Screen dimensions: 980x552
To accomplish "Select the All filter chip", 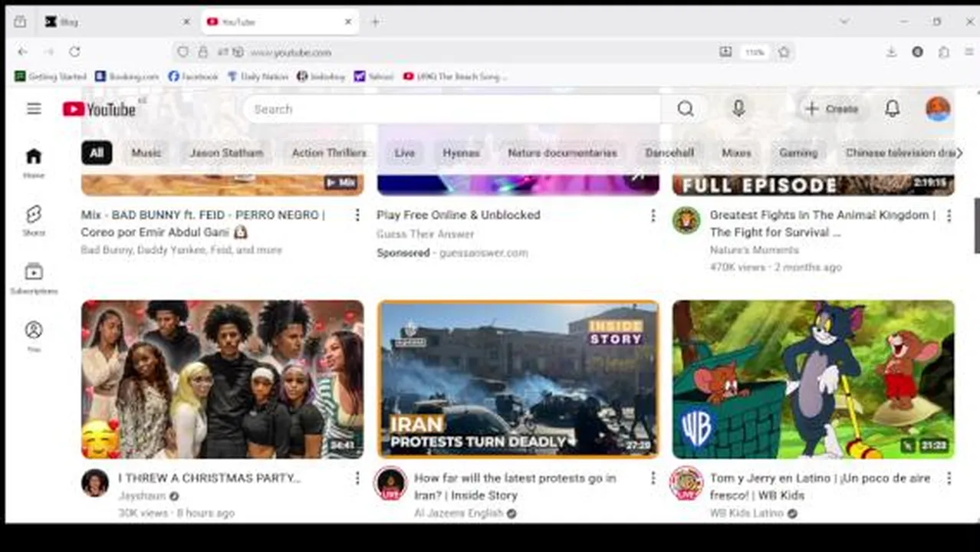I will point(97,153).
